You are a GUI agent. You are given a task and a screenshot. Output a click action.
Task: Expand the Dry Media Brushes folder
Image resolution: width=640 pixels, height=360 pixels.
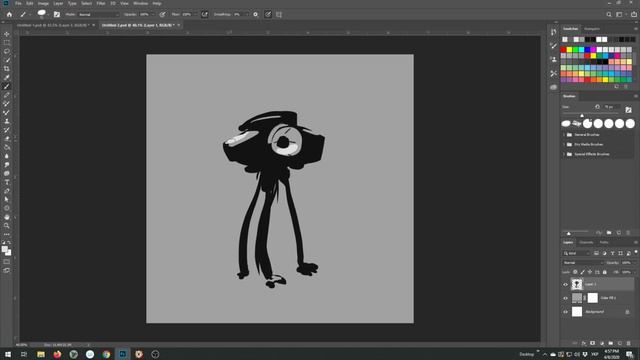click(564, 144)
